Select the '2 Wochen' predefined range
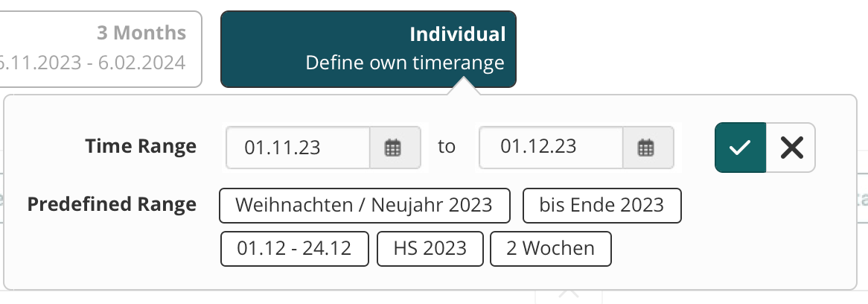Image resolution: width=868 pixels, height=304 pixels. 551,248
